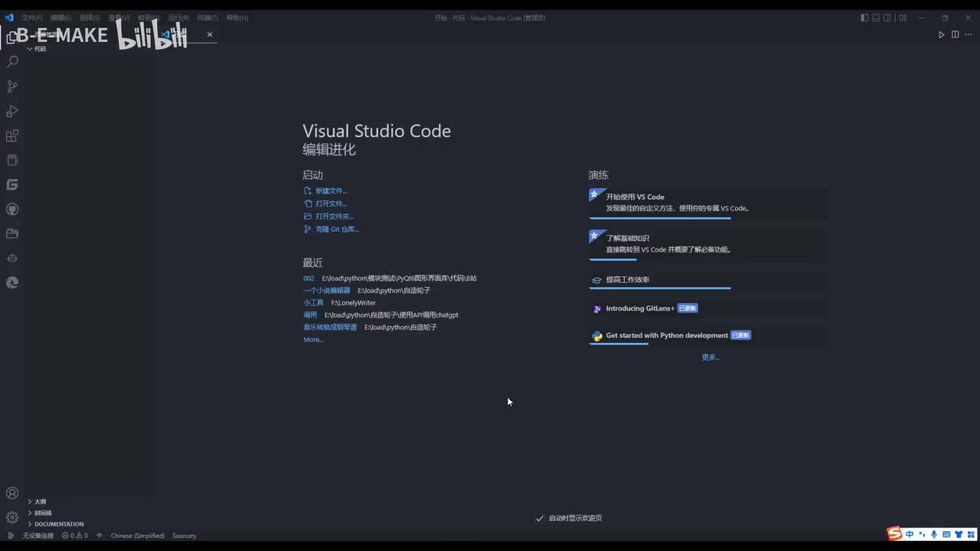Screen dimensions: 980x551
Task: Click Chinese (Simplified) in status bar
Action: (138, 536)
